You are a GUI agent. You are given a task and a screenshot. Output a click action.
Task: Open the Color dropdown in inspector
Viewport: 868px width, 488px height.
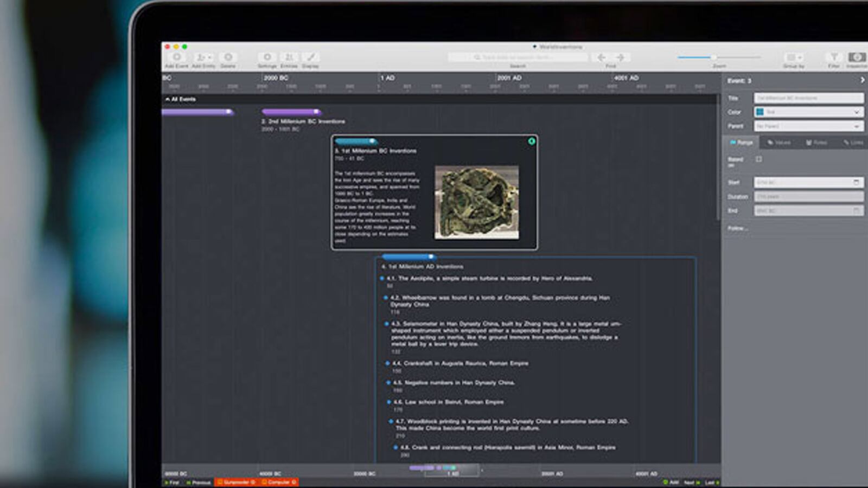tap(808, 112)
